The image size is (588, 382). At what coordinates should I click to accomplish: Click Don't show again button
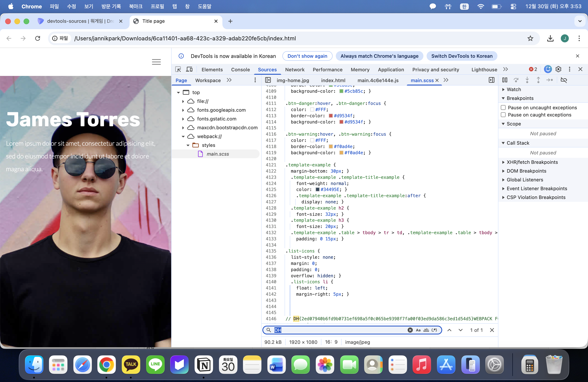pyautogui.click(x=307, y=56)
